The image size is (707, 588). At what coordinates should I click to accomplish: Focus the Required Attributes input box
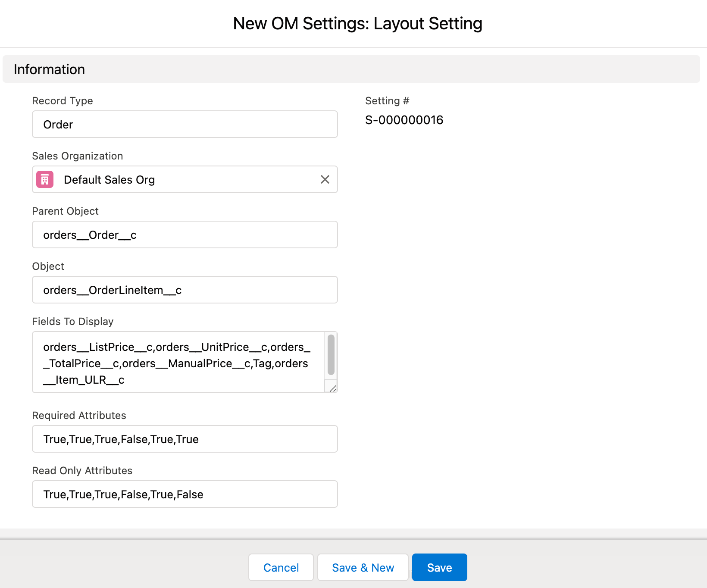(x=185, y=439)
